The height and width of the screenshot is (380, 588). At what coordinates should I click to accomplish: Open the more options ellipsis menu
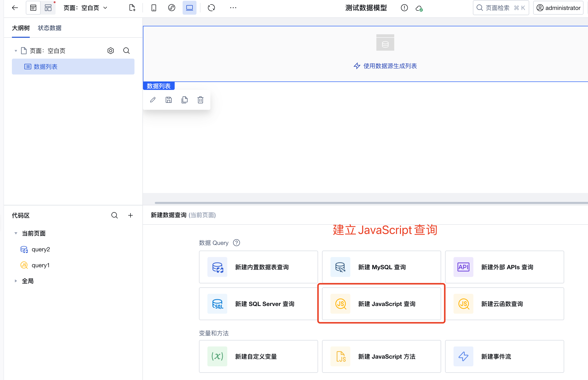(x=233, y=8)
